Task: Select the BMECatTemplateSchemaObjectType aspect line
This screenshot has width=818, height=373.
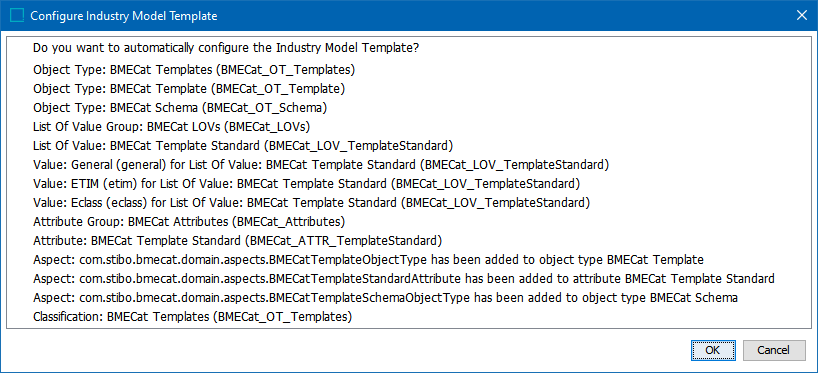Action: (385, 298)
